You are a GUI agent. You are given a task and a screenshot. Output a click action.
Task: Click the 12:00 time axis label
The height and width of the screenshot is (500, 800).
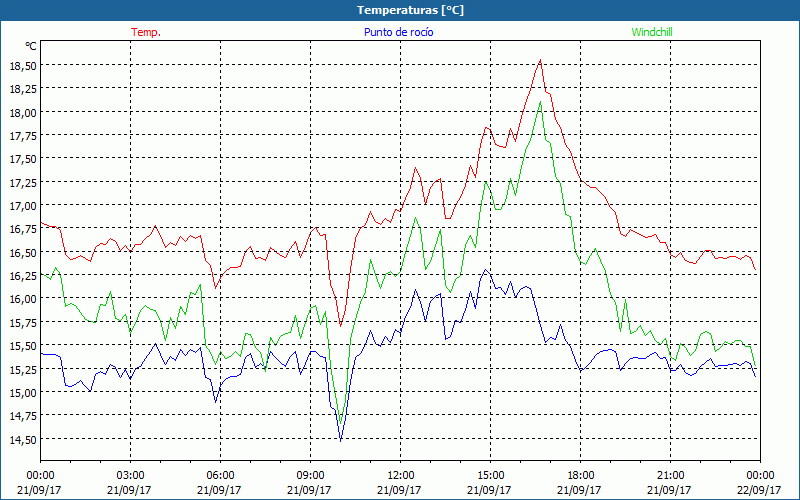[x=401, y=476]
